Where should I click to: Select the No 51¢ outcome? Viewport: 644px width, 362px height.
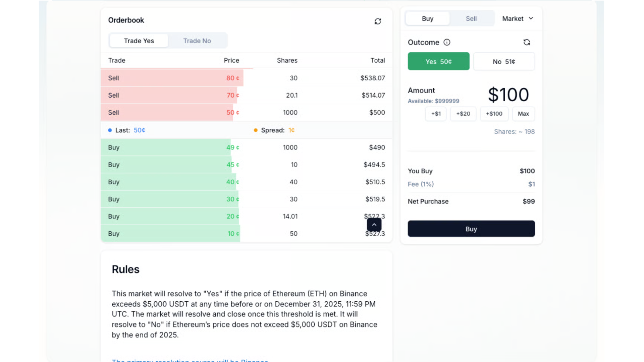tap(504, 62)
